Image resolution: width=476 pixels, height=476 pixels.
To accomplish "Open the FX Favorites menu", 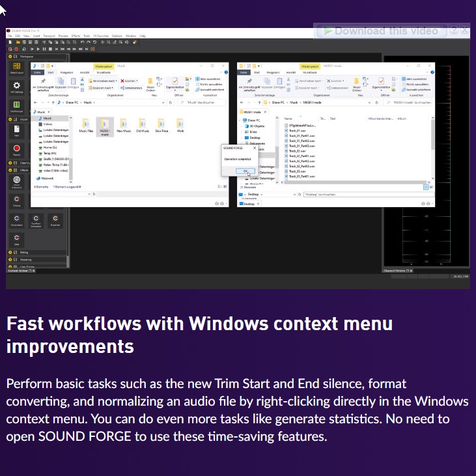I will [x=101, y=36].
